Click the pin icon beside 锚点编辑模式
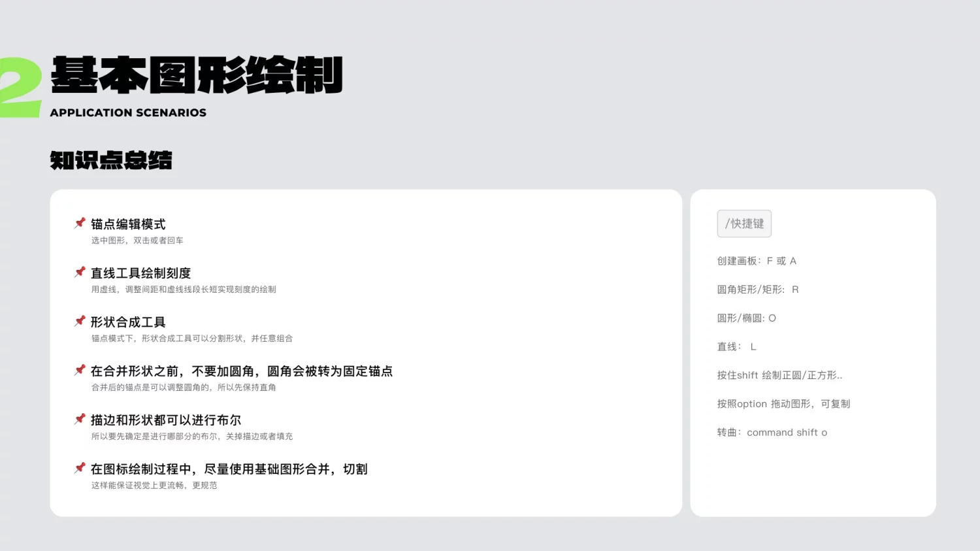 coord(80,222)
